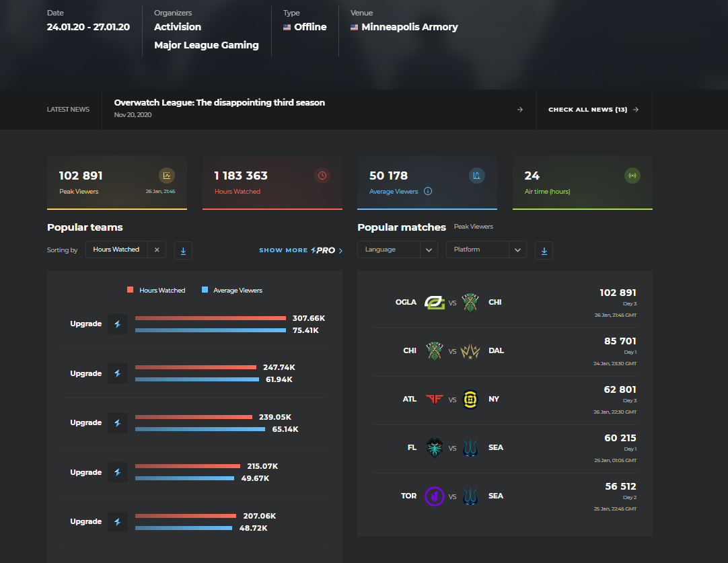Viewport: 728px width, 563px height.
Task: Click the blue 61.94K average viewers bar
Action: point(197,379)
